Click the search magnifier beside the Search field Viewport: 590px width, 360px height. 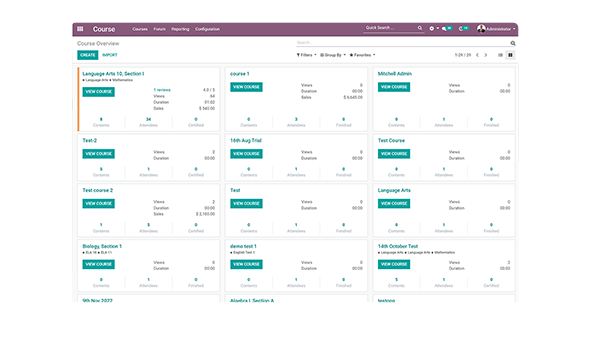coord(512,43)
